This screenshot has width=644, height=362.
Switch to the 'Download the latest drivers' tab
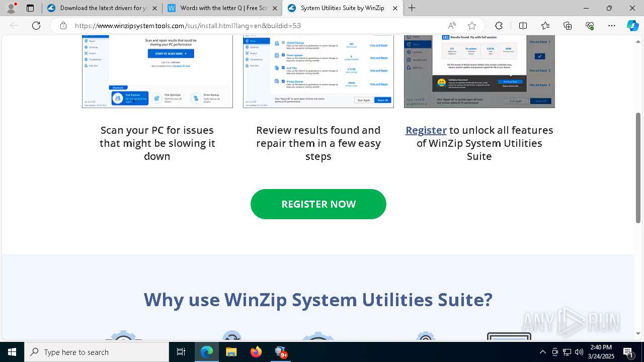point(102,8)
